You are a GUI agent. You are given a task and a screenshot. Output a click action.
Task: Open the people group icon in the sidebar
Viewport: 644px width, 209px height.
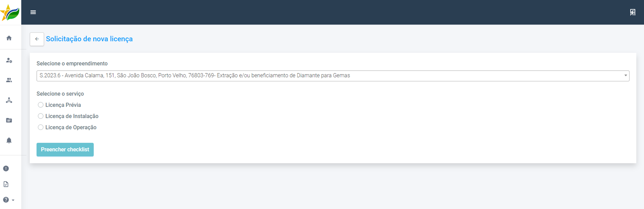pyautogui.click(x=9, y=80)
